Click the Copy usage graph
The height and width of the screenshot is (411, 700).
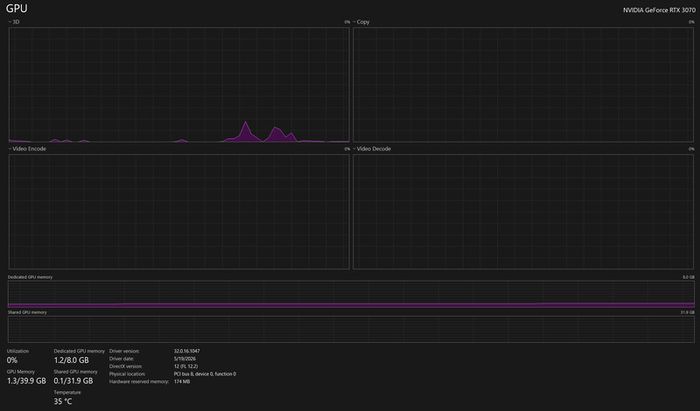pos(523,85)
